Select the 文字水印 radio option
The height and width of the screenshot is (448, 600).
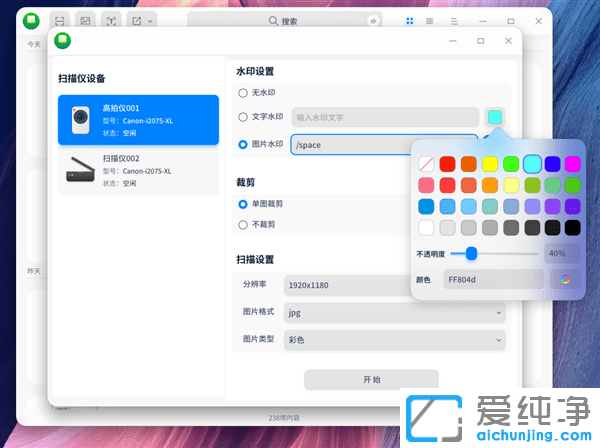[243, 118]
